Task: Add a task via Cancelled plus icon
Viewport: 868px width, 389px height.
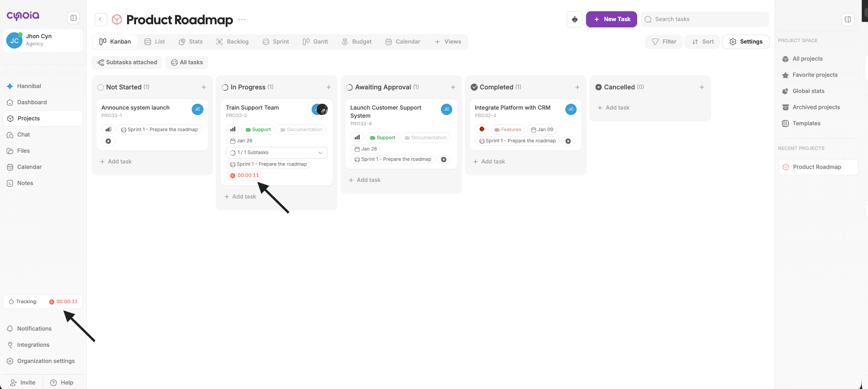Action: (702, 87)
